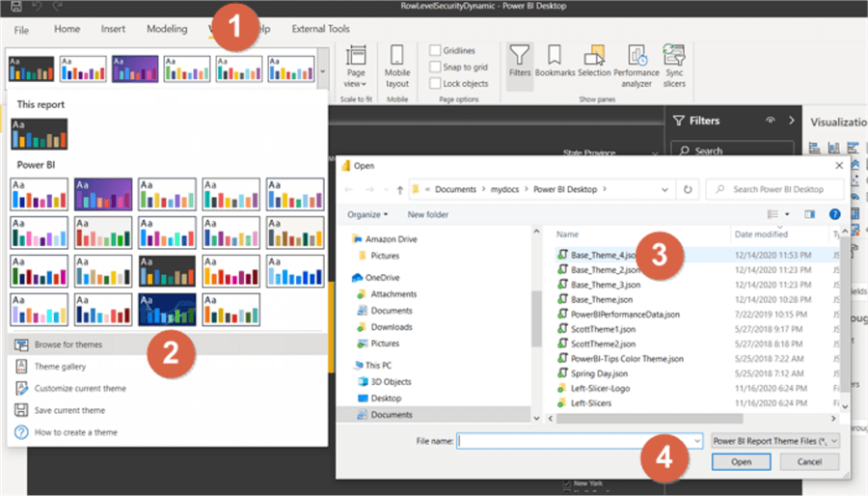
Task: Select 3D Objects folder in tree
Action: pos(391,381)
